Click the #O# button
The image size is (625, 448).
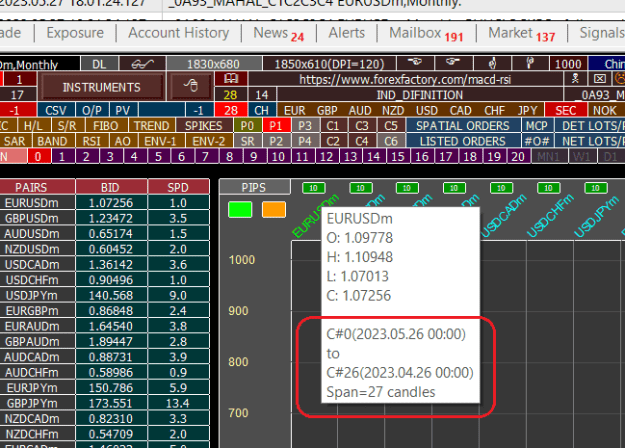point(537,141)
